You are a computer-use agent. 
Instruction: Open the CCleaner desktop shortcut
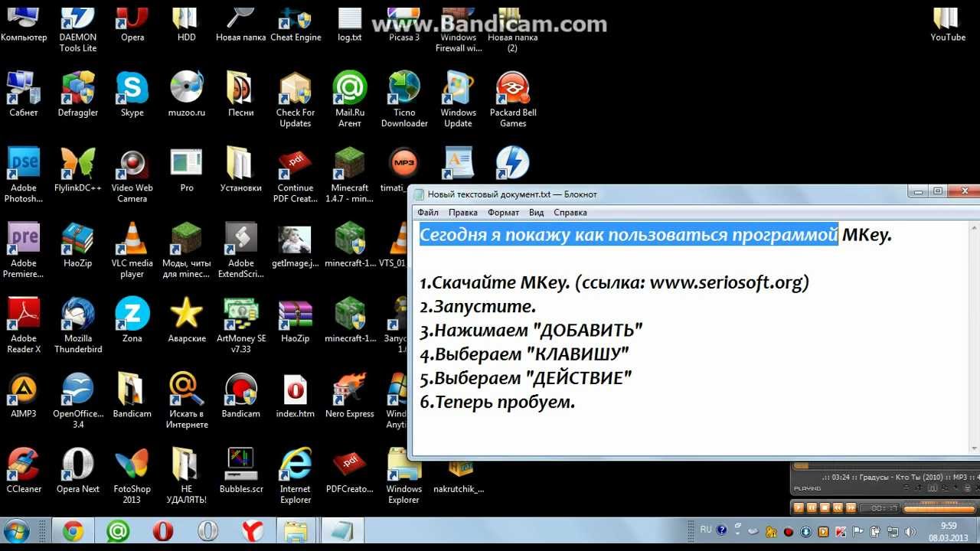click(24, 470)
